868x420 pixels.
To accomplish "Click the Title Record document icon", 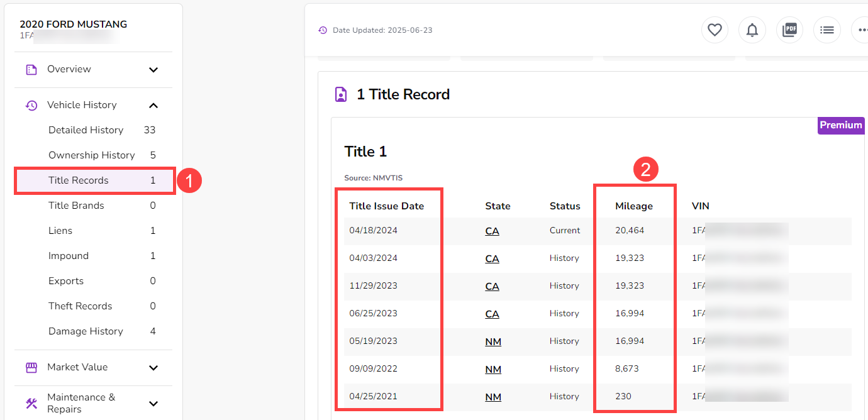I will [x=340, y=95].
